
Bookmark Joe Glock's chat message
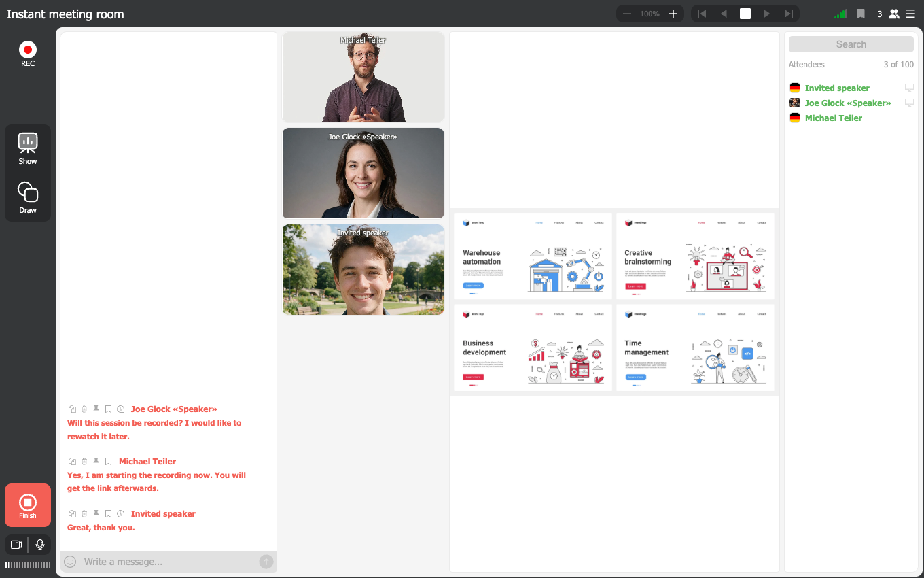(108, 409)
